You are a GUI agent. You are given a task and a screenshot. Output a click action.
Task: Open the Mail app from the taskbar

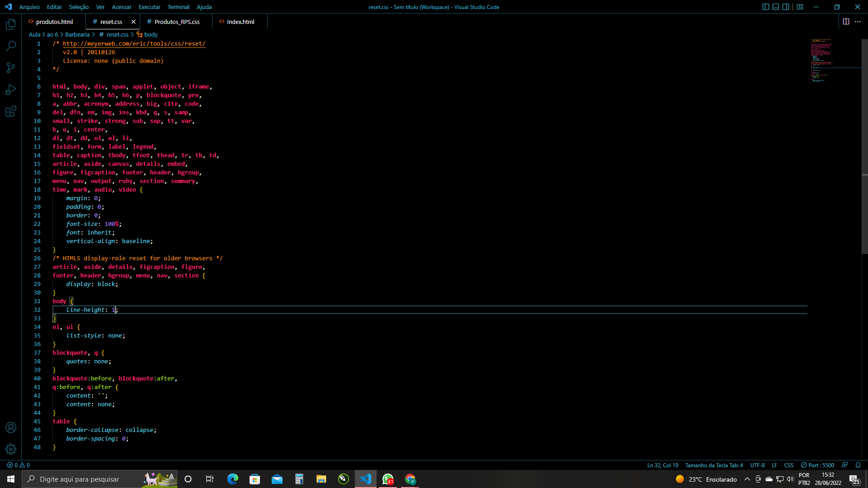[277, 479]
